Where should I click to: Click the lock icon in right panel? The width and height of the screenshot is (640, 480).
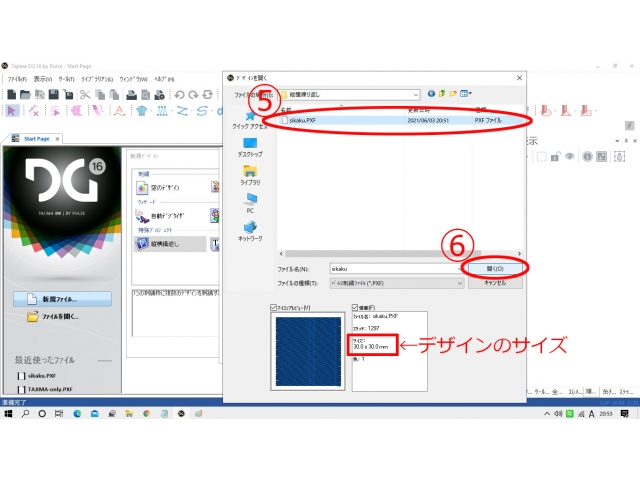click(x=555, y=157)
